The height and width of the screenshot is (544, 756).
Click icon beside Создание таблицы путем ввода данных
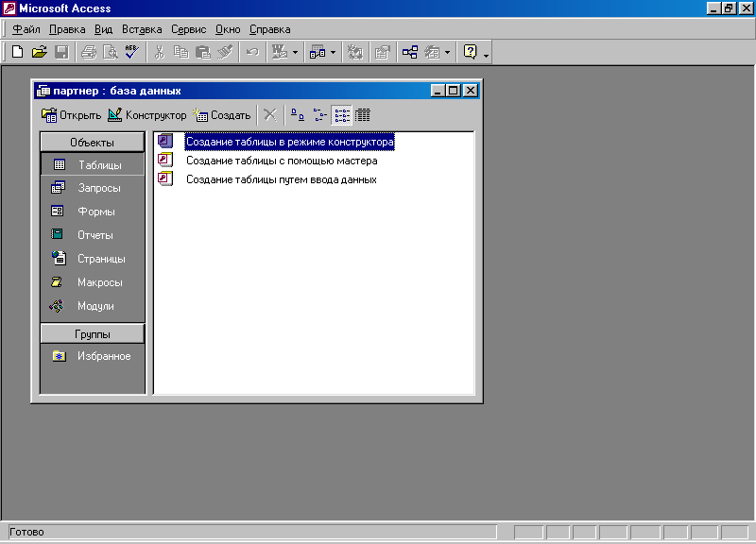(x=165, y=178)
